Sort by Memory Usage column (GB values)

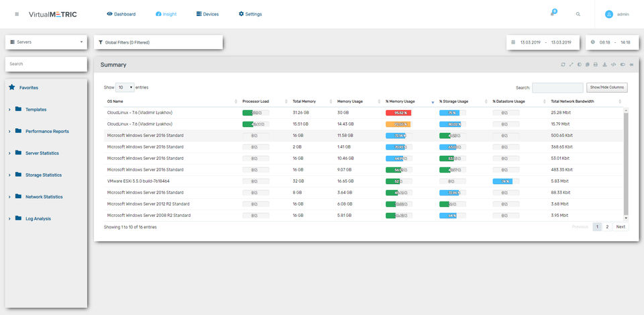pos(358,101)
